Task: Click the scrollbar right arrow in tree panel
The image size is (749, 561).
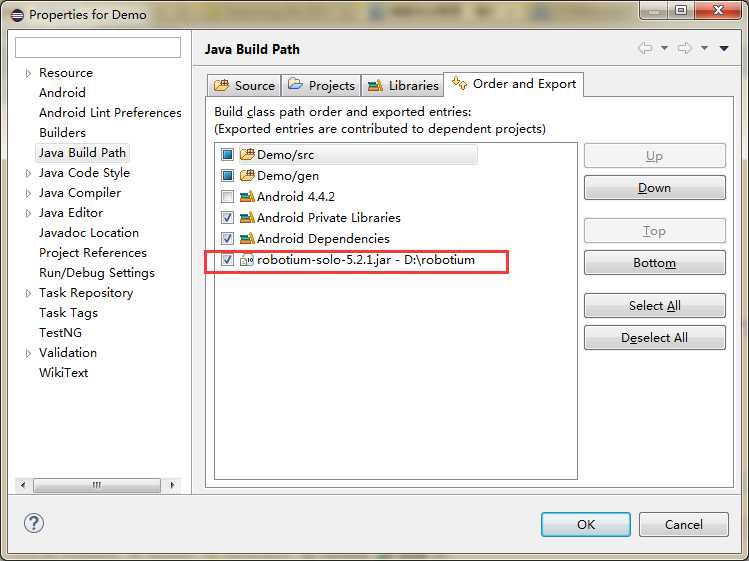Action: point(172,485)
